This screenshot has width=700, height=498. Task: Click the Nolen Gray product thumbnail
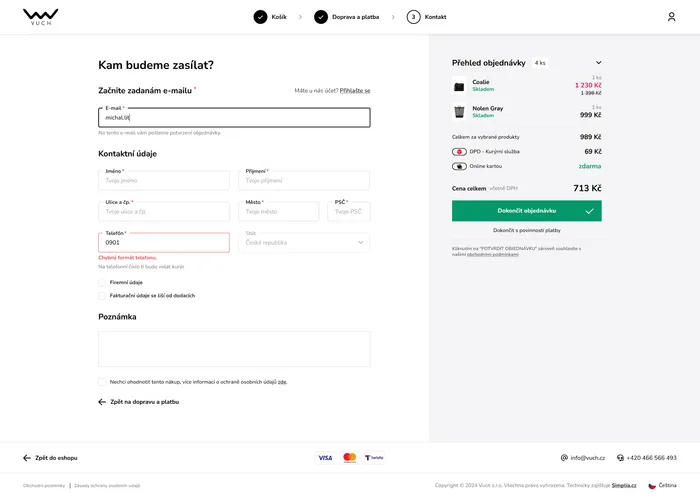(x=459, y=112)
